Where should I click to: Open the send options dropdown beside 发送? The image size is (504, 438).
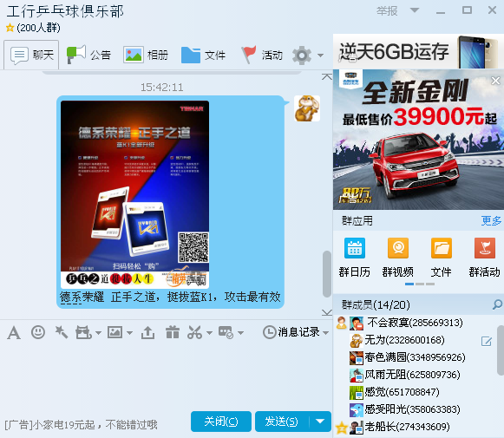[320, 422]
